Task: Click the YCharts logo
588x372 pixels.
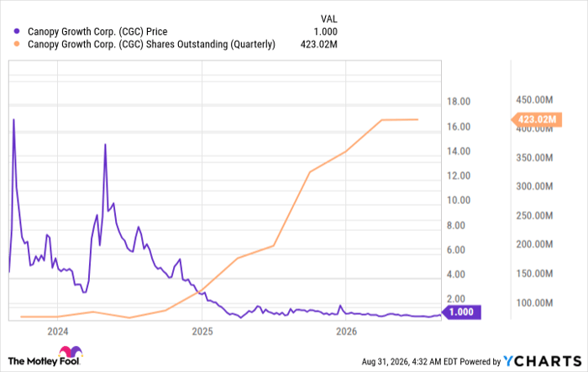Action: click(x=543, y=361)
